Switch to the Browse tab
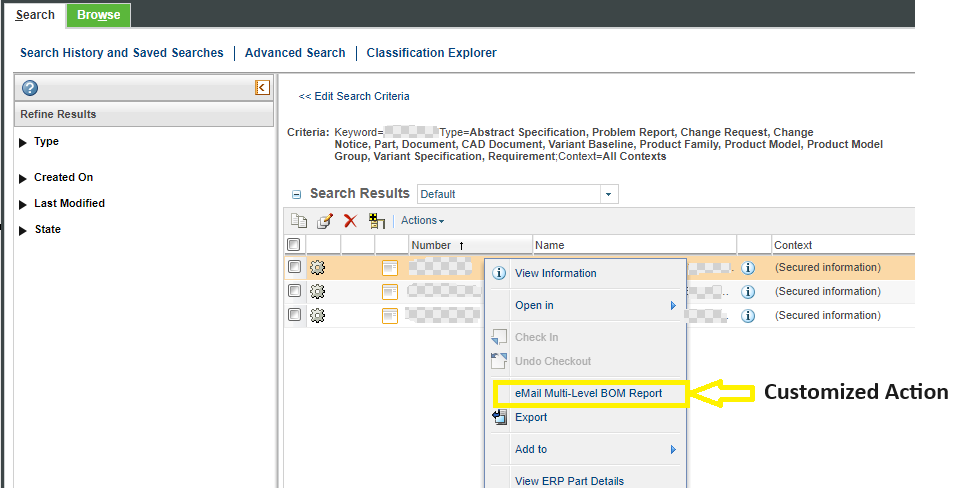 [x=98, y=15]
